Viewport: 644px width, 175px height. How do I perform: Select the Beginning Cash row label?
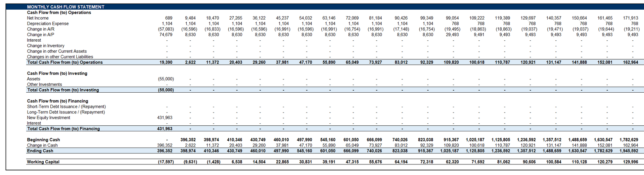[x=43, y=140]
